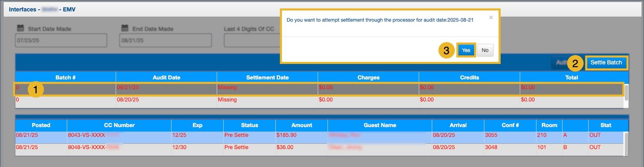Click the End Date Made calendar icon

click(125, 28)
